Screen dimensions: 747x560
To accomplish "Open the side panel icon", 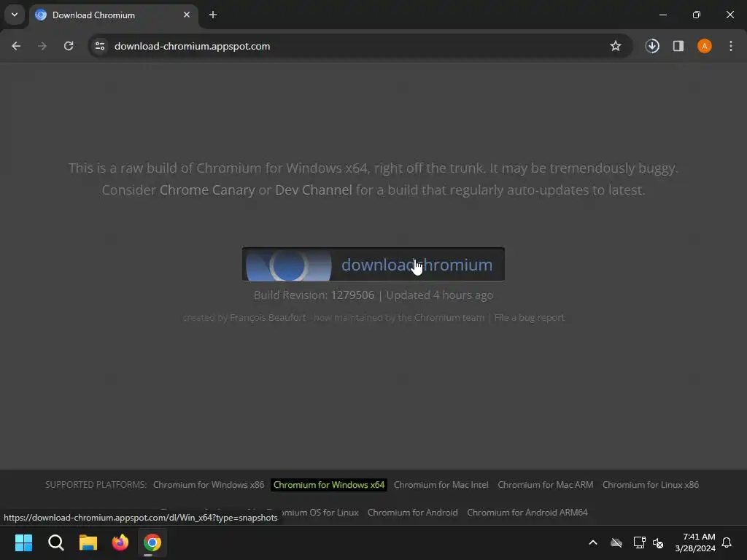I will click(x=678, y=46).
